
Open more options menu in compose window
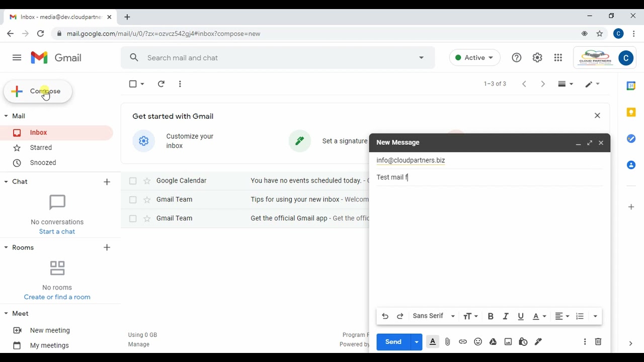585,342
